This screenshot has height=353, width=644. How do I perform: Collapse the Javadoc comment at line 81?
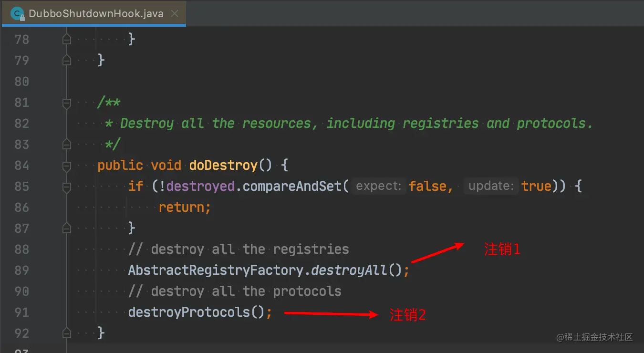coord(67,103)
